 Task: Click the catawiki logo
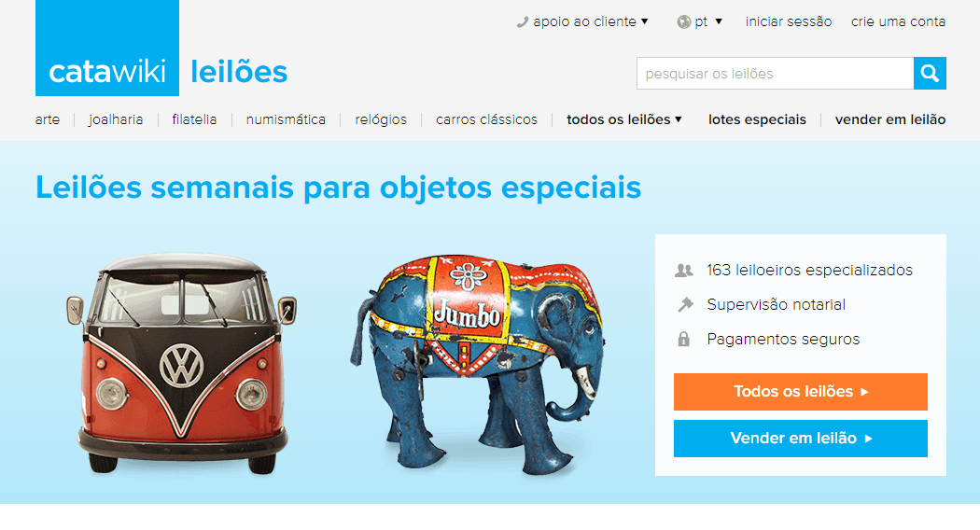coord(107,49)
